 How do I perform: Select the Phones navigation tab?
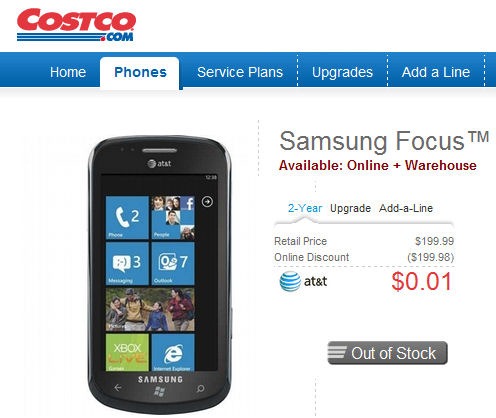tap(140, 72)
